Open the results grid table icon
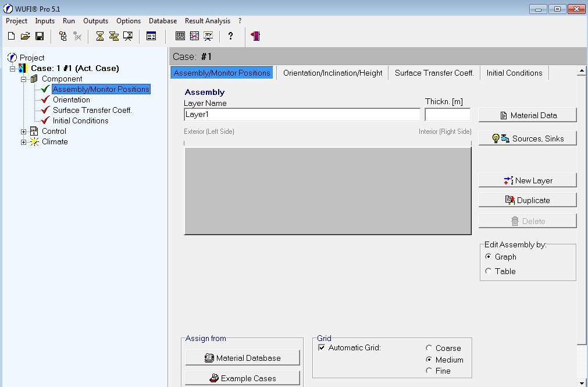The width and height of the screenshot is (588, 387). coord(180,36)
